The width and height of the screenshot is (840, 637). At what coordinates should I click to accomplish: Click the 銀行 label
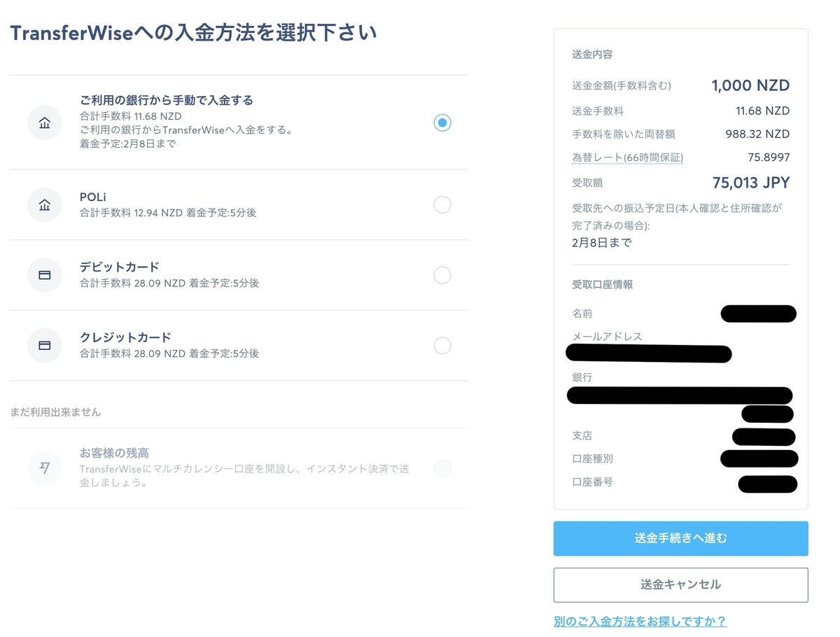pyautogui.click(x=582, y=377)
